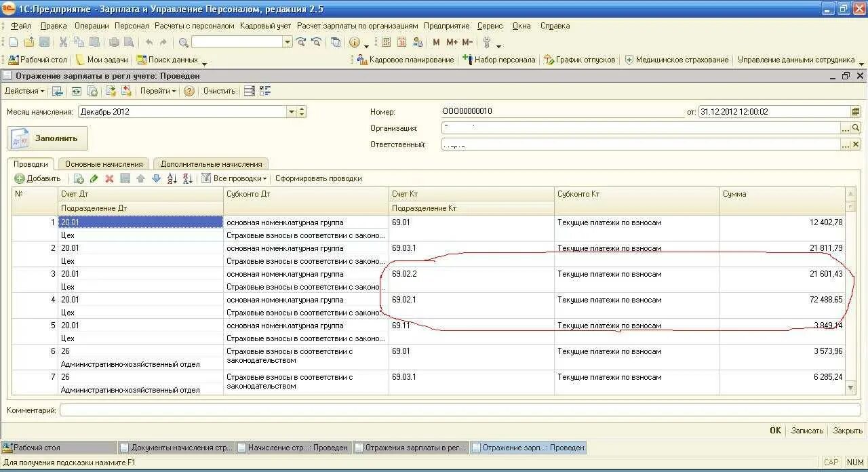Open the Операции menu

tap(92, 26)
